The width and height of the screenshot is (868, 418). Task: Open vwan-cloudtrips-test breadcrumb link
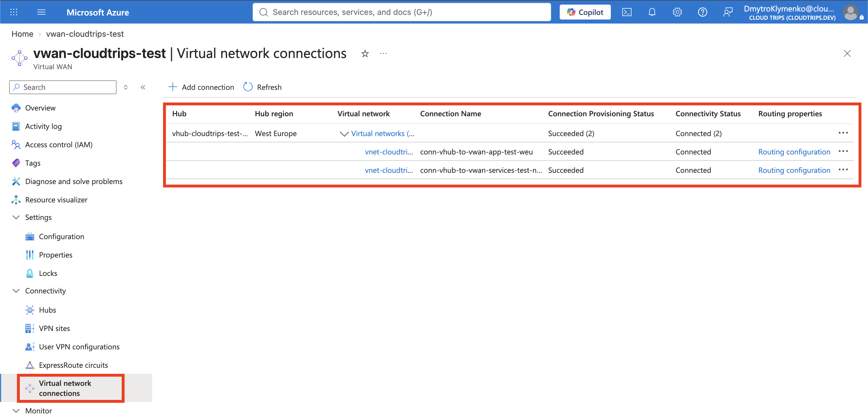85,34
